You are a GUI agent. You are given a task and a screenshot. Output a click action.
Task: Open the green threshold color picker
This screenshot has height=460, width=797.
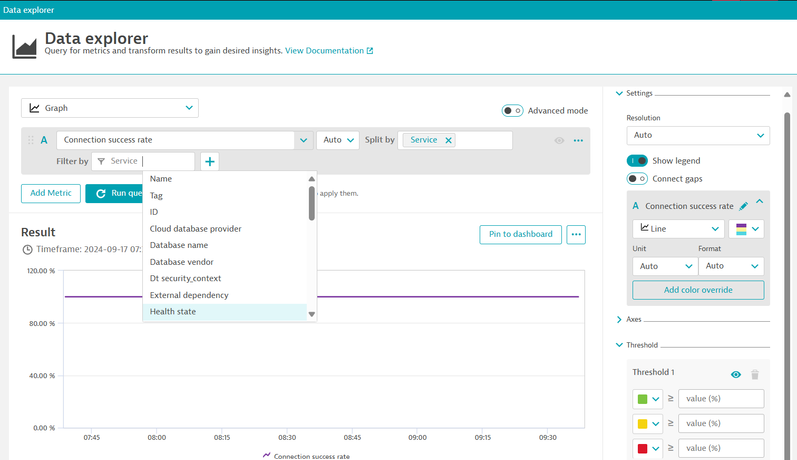coord(647,399)
